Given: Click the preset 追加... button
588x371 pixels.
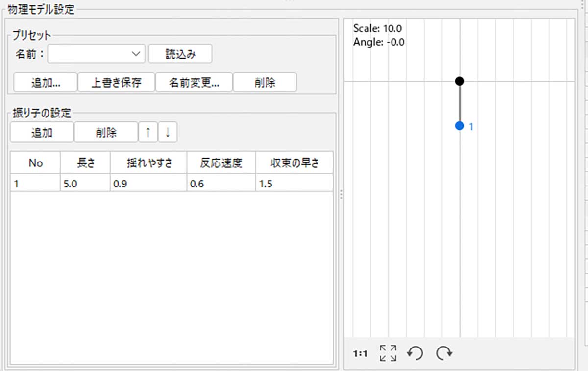Looking at the screenshot, I should [x=46, y=82].
